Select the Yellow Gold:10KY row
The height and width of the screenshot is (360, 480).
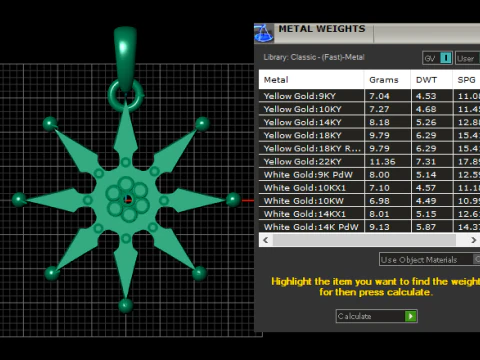coord(369,109)
